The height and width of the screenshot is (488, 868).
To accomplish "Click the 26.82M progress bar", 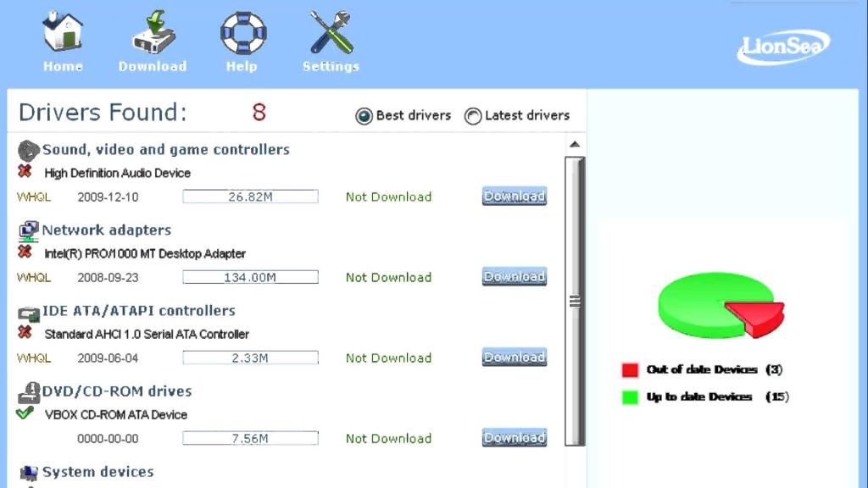I will tap(250, 197).
